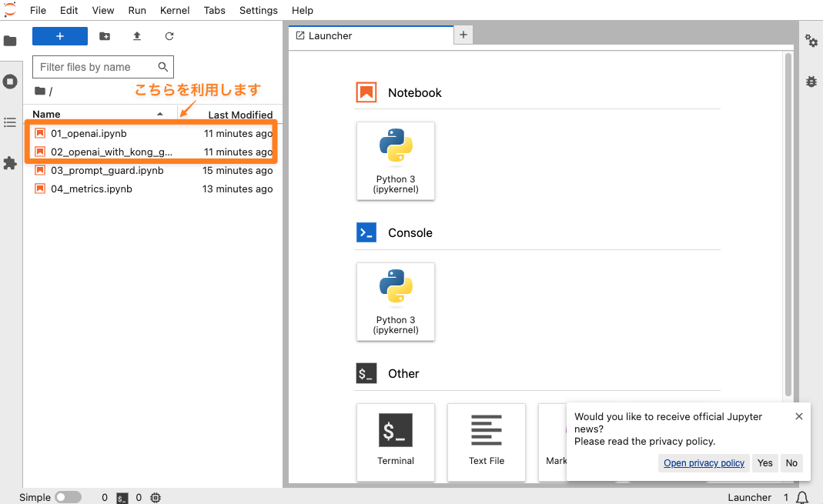Sort files by Last Modified column
The width and height of the screenshot is (823, 504).
[x=239, y=115]
